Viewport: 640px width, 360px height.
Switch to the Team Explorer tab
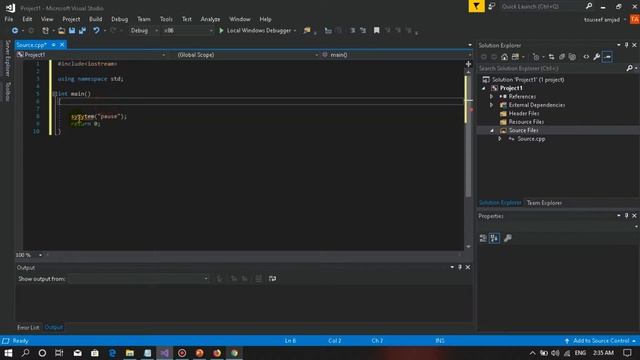point(544,203)
